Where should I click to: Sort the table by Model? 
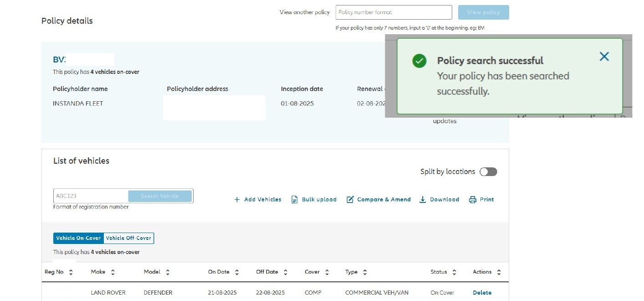click(168, 272)
